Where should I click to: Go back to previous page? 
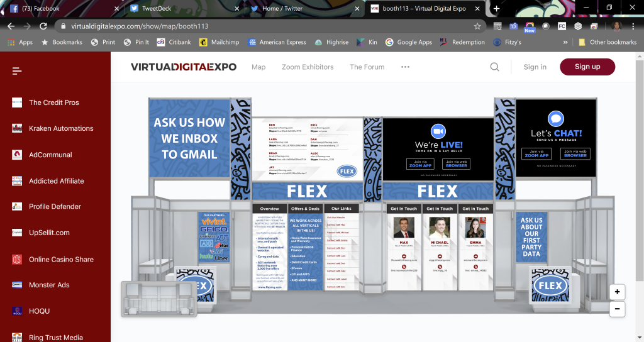pyautogui.click(x=11, y=26)
